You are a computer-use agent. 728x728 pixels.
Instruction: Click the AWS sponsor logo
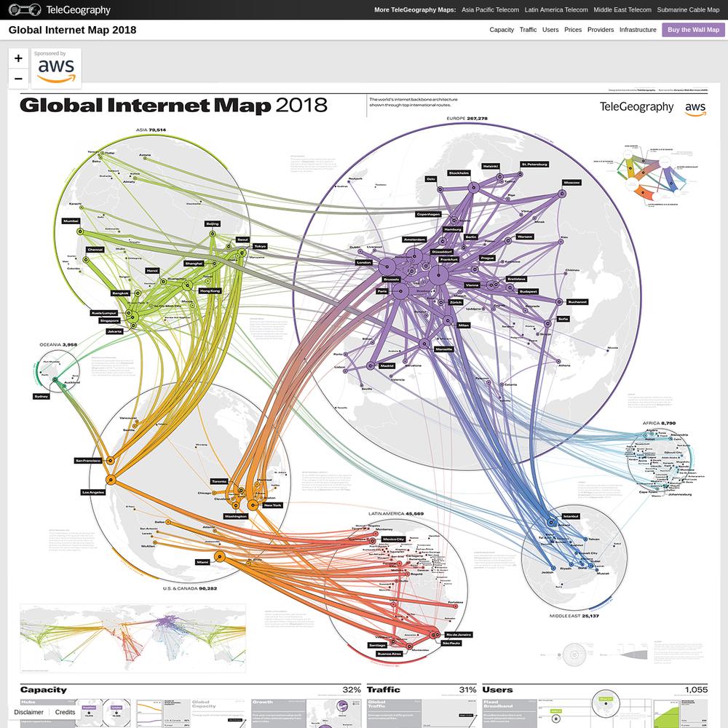(56, 68)
